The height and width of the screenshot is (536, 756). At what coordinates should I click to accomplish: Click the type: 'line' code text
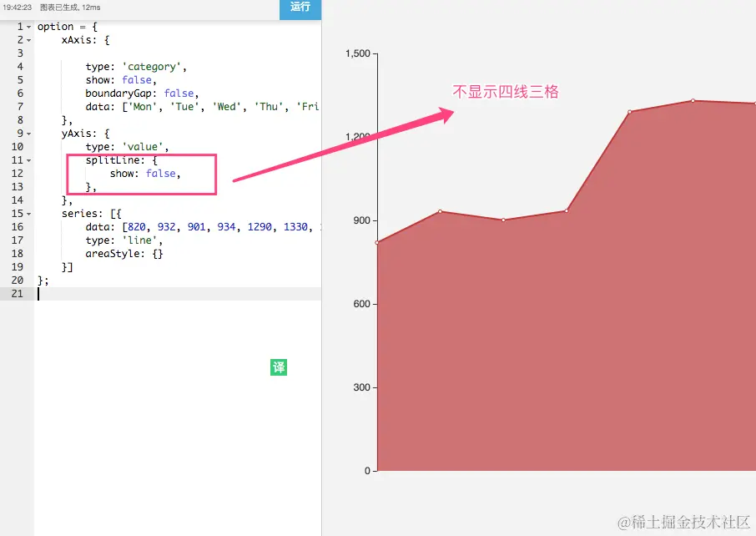(123, 240)
